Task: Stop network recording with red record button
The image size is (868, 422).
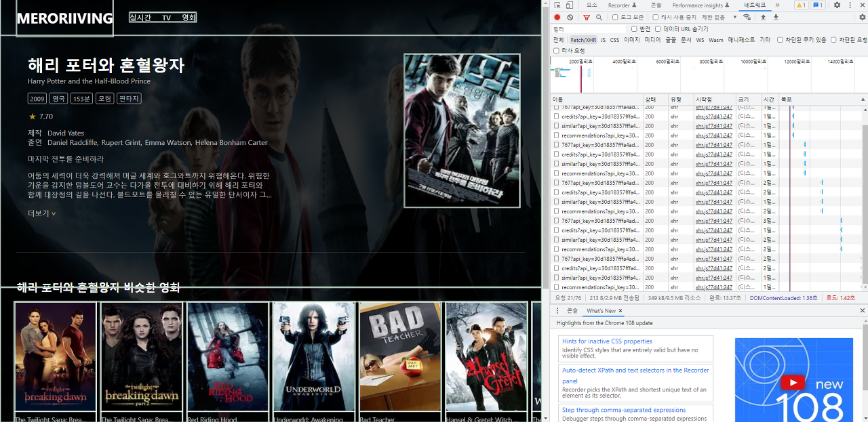Action: [x=557, y=17]
